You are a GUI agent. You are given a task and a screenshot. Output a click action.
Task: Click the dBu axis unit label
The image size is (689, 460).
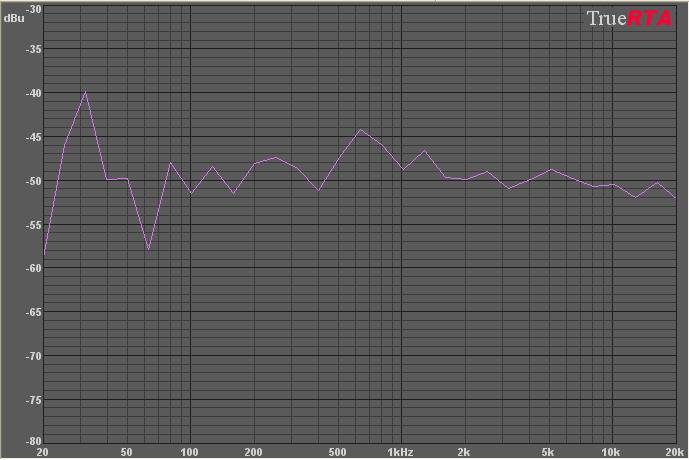[x=14, y=18]
